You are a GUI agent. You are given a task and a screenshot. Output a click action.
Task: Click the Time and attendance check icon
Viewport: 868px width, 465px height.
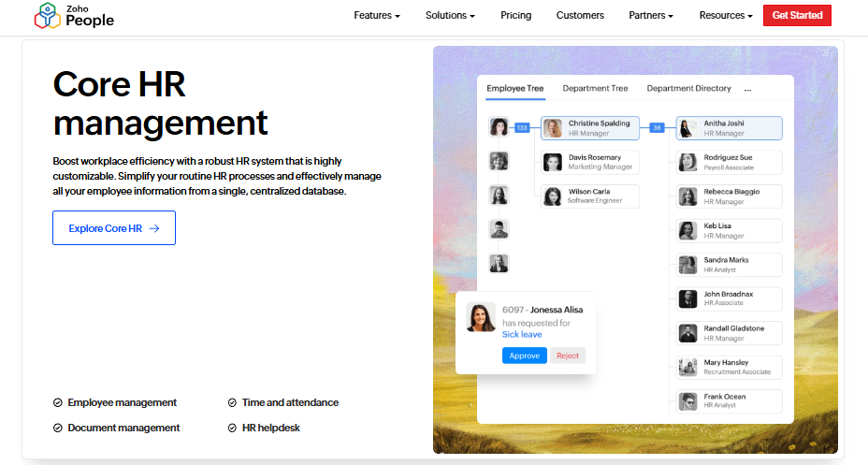(232, 402)
